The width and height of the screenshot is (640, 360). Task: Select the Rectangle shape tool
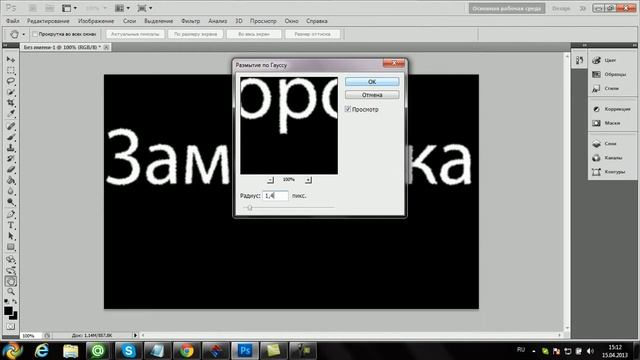click(11, 247)
